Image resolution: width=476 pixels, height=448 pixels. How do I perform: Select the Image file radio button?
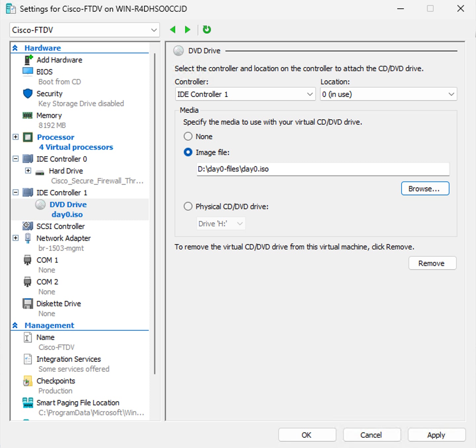point(188,152)
